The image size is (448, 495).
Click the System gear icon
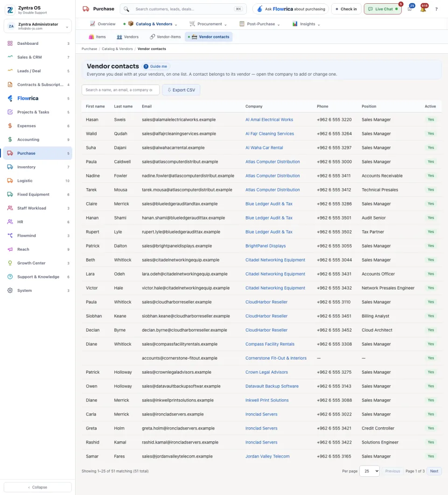coord(10,290)
